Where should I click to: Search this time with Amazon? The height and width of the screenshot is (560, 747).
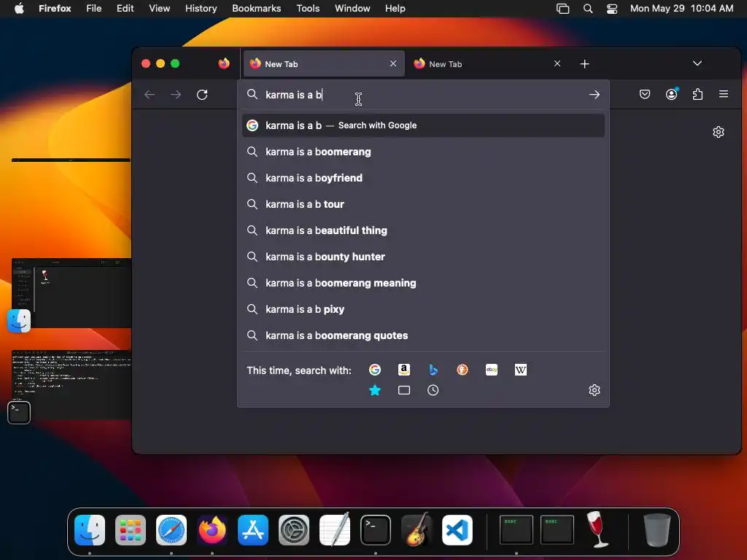404,370
